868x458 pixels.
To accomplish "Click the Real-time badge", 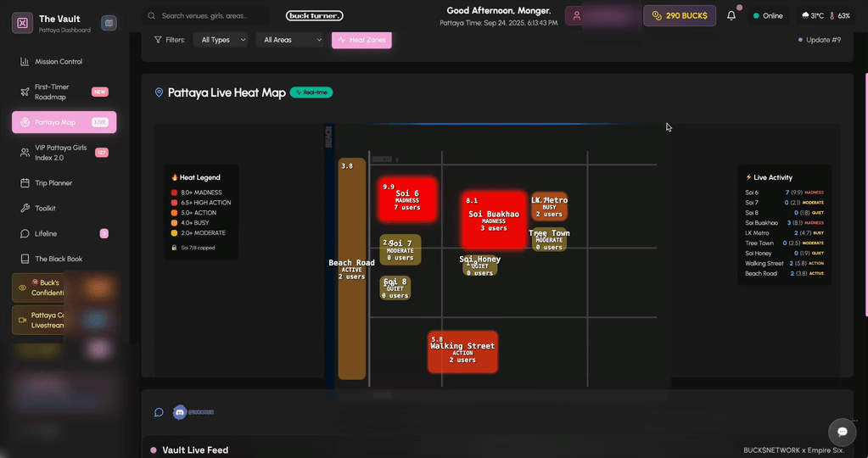I will click(311, 92).
